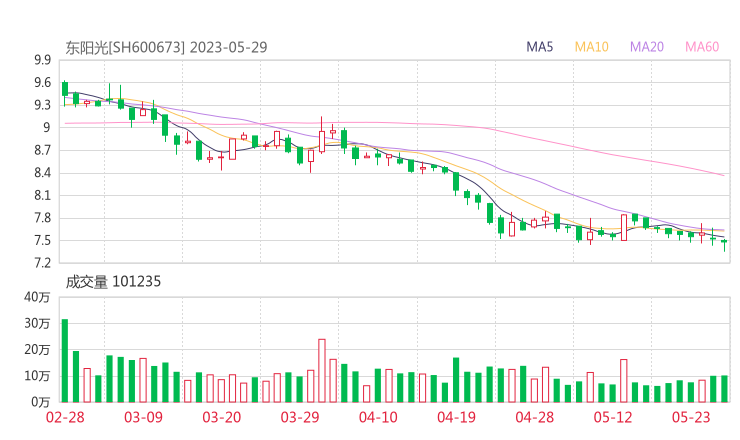Select the tallest red hollow volume bar

[x=322, y=371]
